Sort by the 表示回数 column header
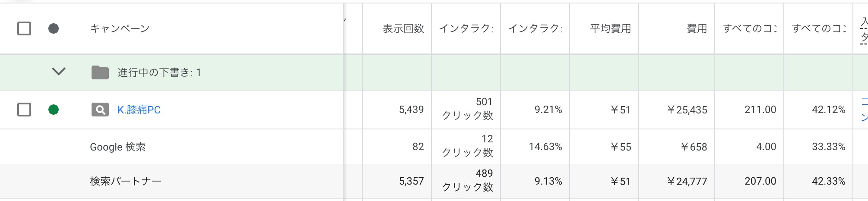868x201 pixels. click(x=403, y=29)
